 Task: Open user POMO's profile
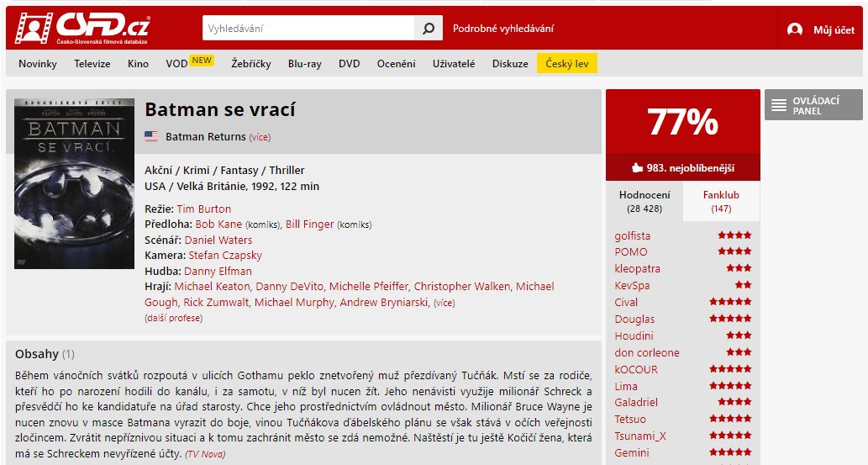[630, 251]
